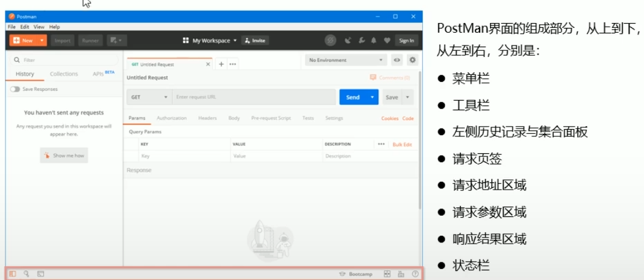Open the notifications bell icon
This screenshot has height=280, width=644.
click(x=374, y=40)
